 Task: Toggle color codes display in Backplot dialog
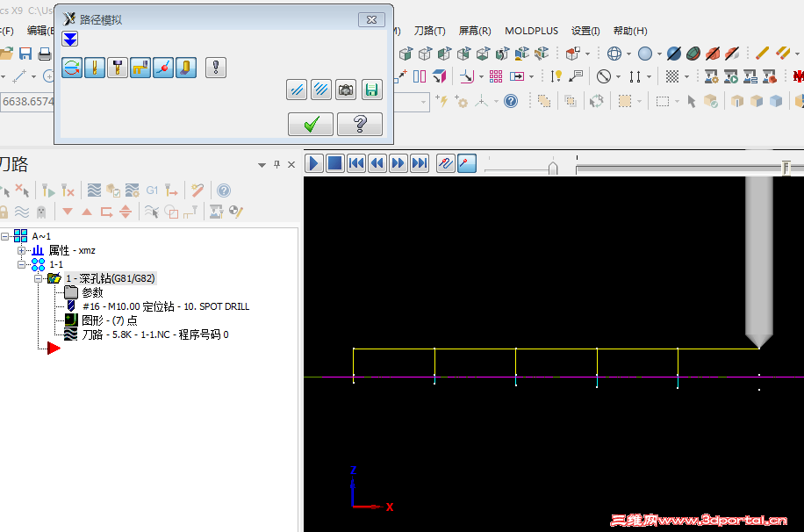[x=72, y=68]
